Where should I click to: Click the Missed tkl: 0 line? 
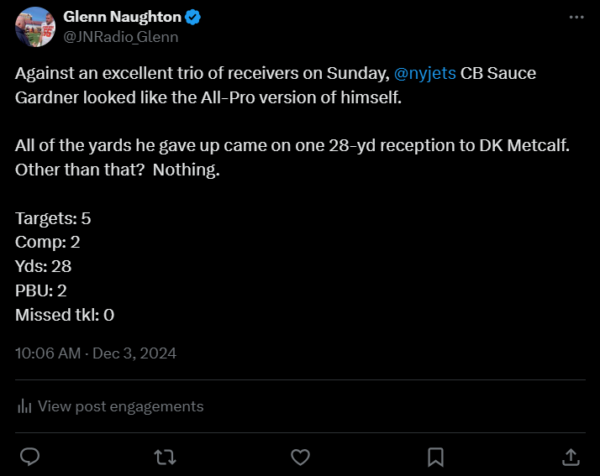pos(65,315)
